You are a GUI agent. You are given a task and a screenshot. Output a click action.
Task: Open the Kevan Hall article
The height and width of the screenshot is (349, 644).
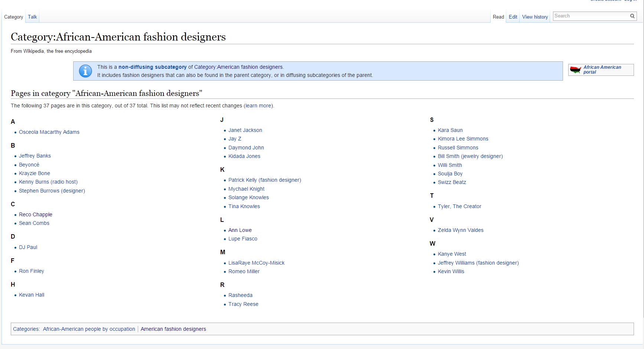pos(32,295)
